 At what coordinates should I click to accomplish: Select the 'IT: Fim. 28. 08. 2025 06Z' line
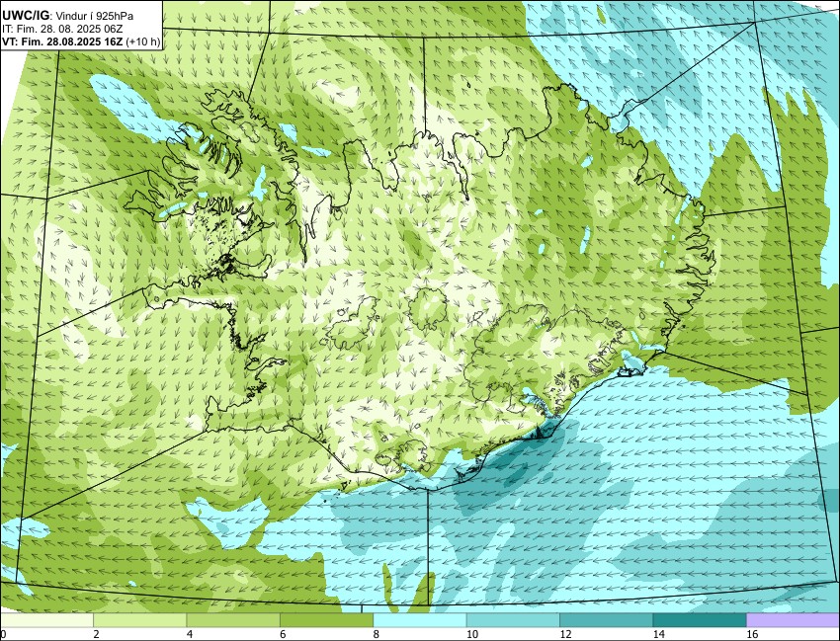(x=62, y=29)
